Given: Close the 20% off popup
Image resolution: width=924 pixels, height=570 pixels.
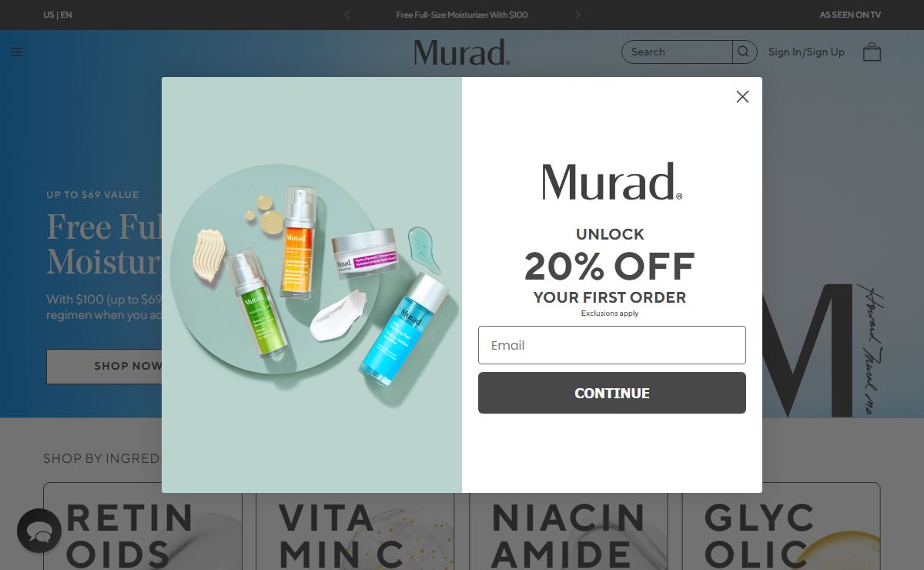Looking at the screenshot, I should [x=742, y=96].
